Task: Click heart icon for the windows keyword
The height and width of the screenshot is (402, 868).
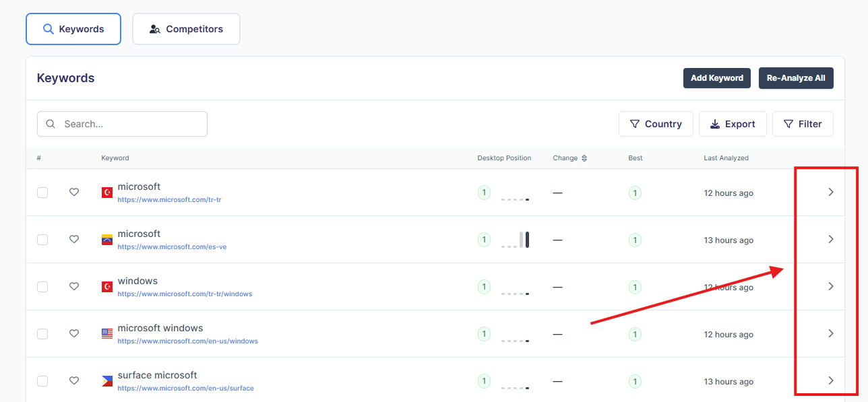Action: [74, 287]
